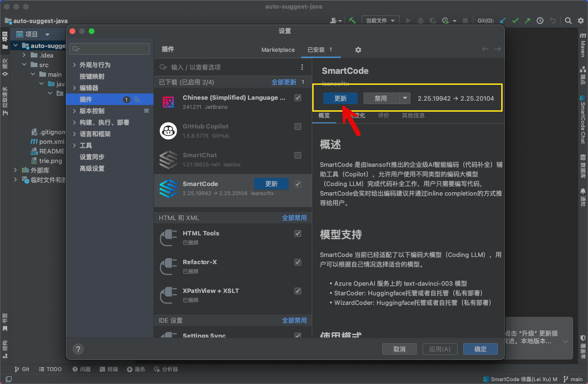Select pom.xml in the project tree

coord(47,141)
